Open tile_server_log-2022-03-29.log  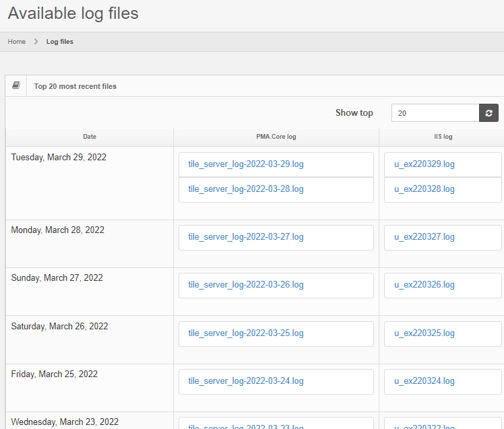(x=246, y=164)
